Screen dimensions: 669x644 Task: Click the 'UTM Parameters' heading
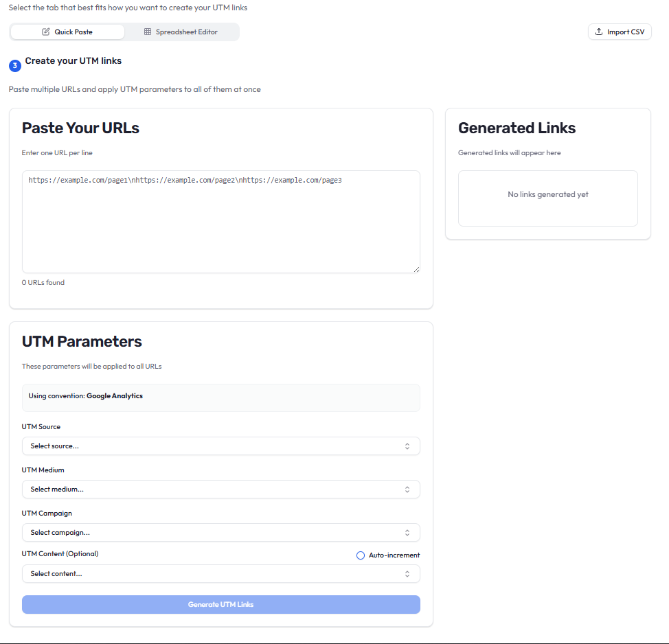pos(82,342)
